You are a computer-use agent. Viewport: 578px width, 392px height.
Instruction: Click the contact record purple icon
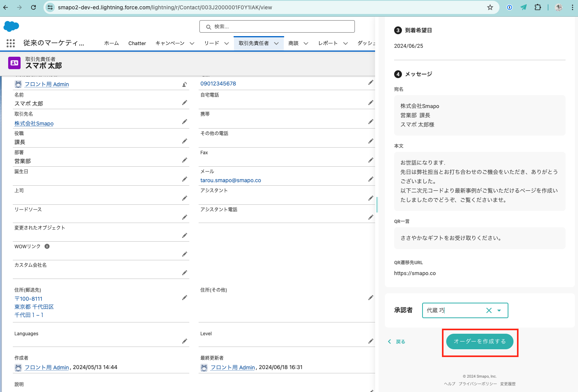14,63
